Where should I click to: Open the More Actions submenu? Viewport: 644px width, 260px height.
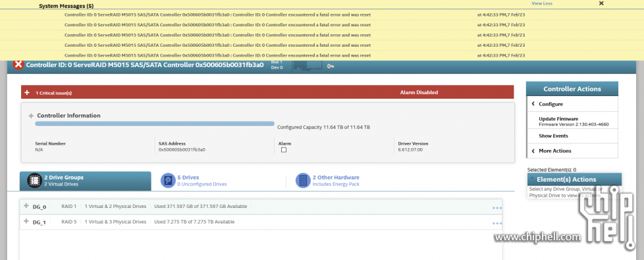tap(572, 151)
